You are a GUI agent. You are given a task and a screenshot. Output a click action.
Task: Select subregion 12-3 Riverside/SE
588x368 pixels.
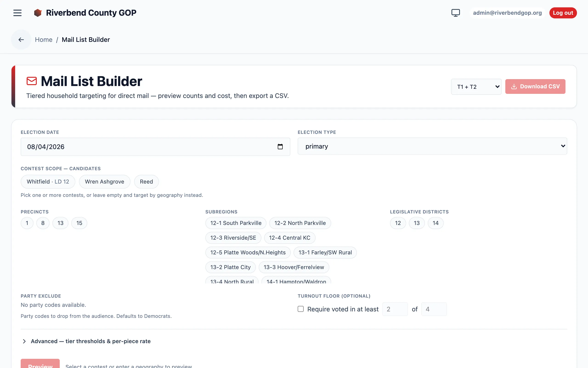point(233,238)
